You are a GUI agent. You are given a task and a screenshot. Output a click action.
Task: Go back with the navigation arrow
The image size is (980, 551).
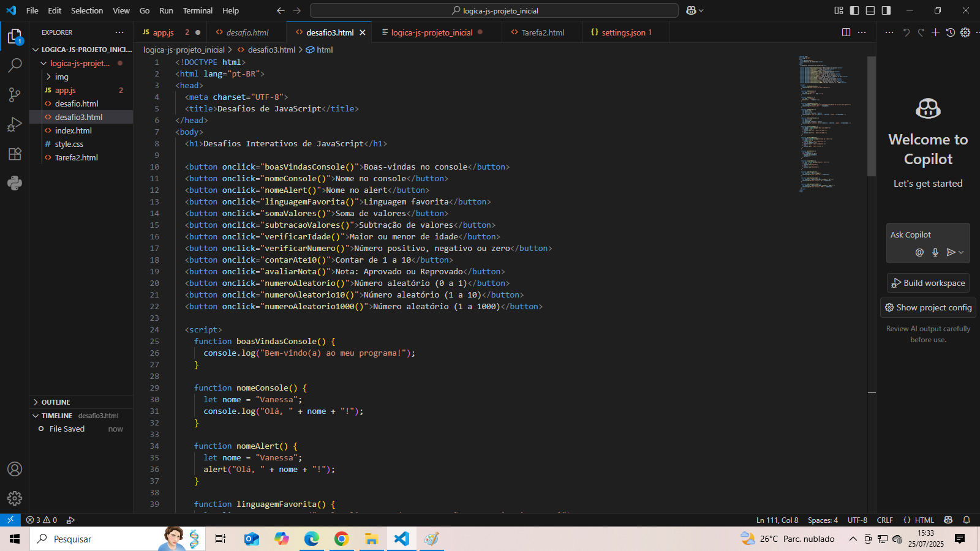click(281, 10)
